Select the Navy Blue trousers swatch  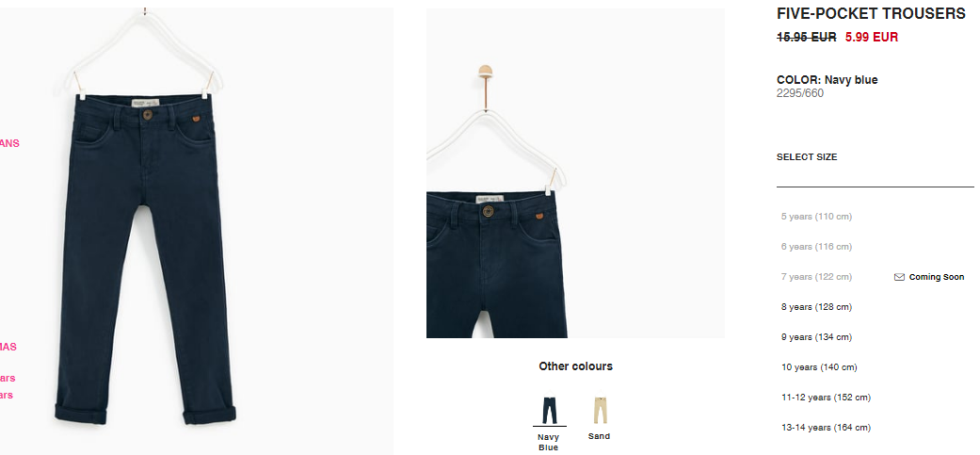pos(549,411)
